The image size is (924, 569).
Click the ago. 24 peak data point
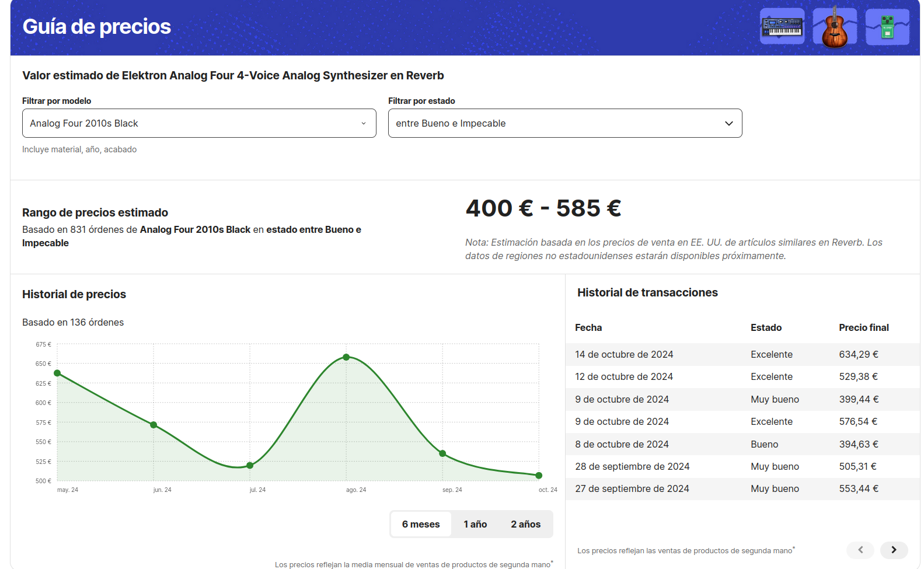click(x=346, y=357)
